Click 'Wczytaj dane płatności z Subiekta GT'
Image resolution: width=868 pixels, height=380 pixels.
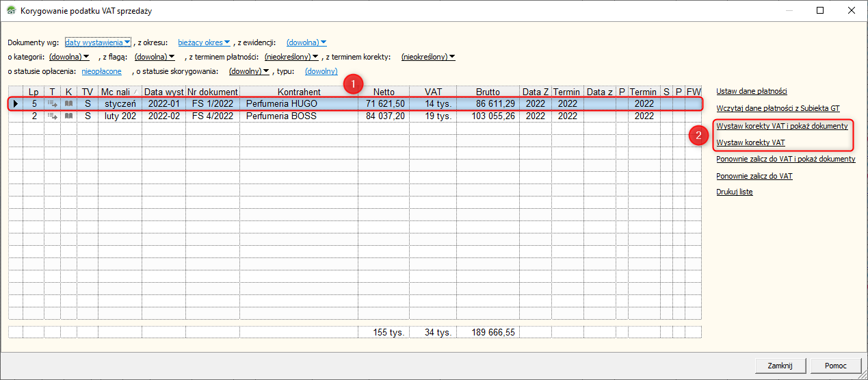778,108
